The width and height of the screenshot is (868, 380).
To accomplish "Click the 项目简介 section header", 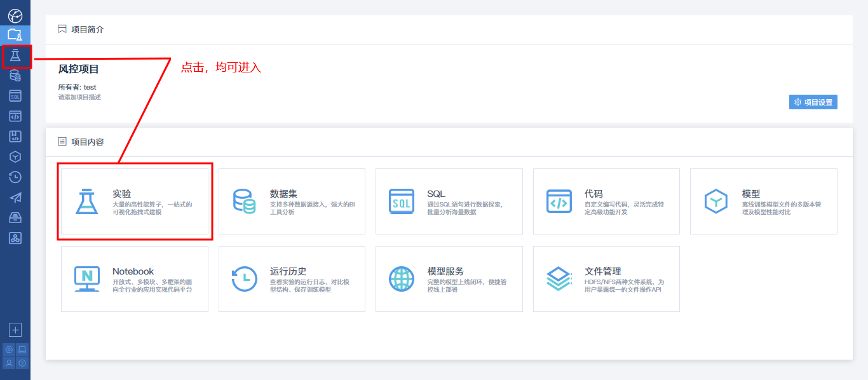I will tap(88, 29).
